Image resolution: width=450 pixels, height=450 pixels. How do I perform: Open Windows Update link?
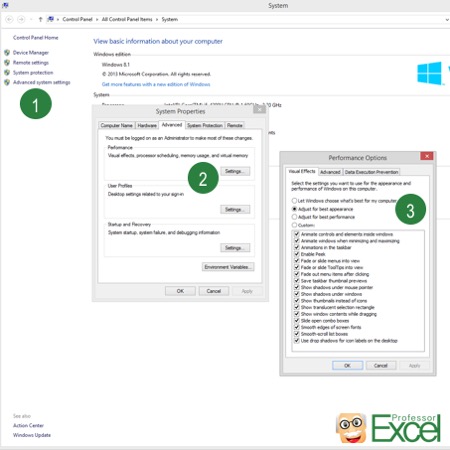pyautogui.click(x=32, y=435)
